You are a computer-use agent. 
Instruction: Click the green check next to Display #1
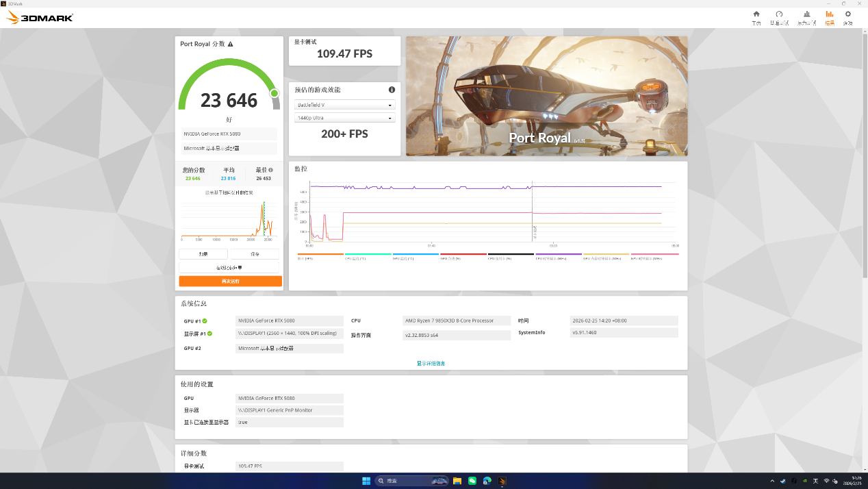[x=209, y=334]
